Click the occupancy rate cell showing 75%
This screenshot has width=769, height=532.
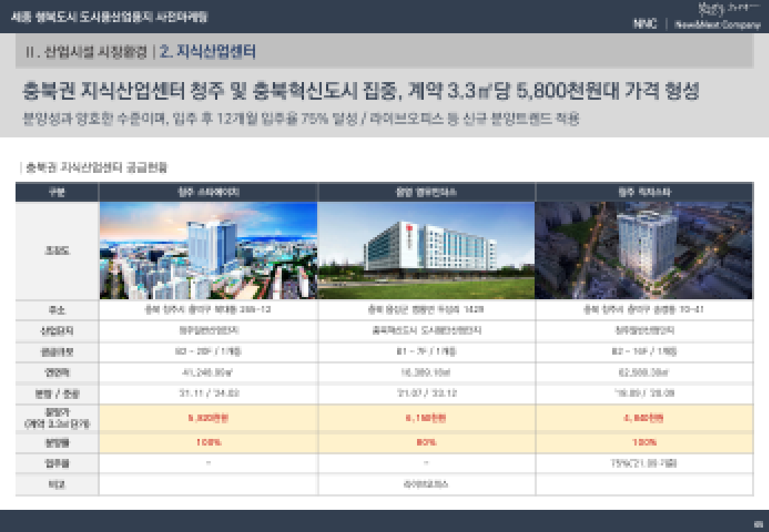coord(644,463)
